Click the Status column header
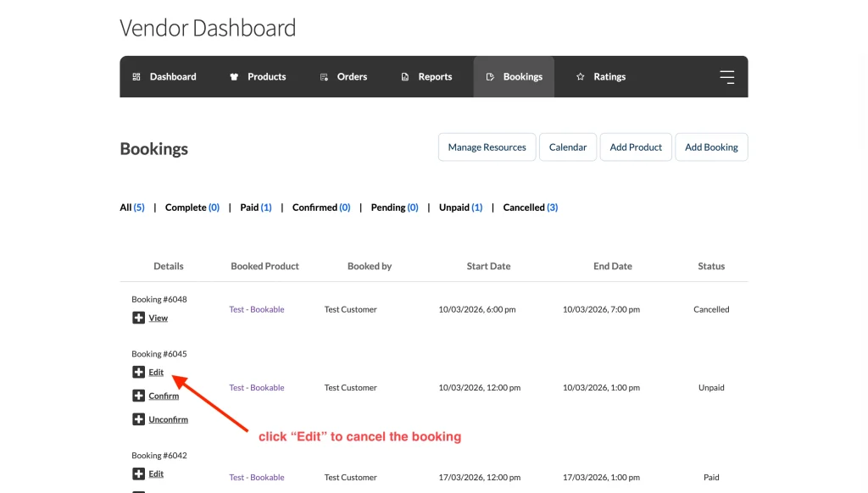868x493 pixels. [711, 266]
